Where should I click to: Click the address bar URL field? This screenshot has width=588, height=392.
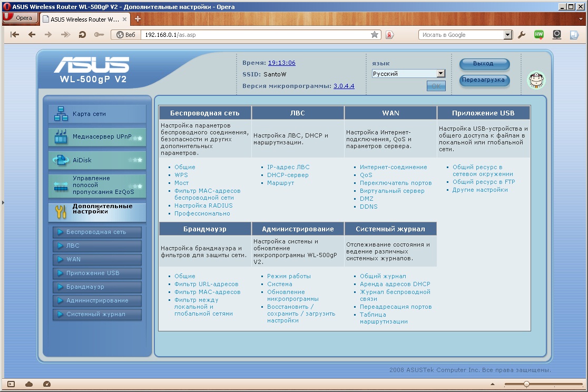pos(256,35)
